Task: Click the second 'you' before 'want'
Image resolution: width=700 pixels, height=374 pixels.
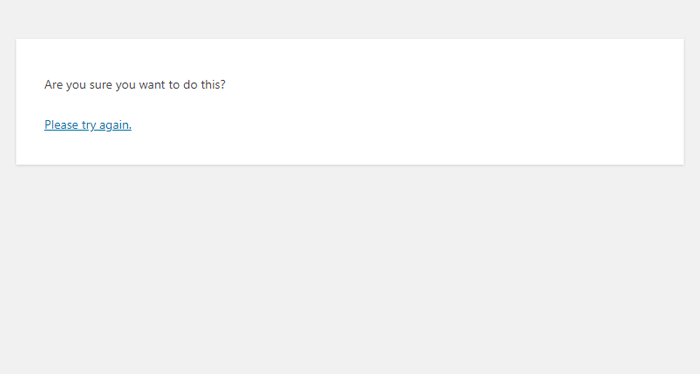Action: pyautogui.click(x=125, y=85)
